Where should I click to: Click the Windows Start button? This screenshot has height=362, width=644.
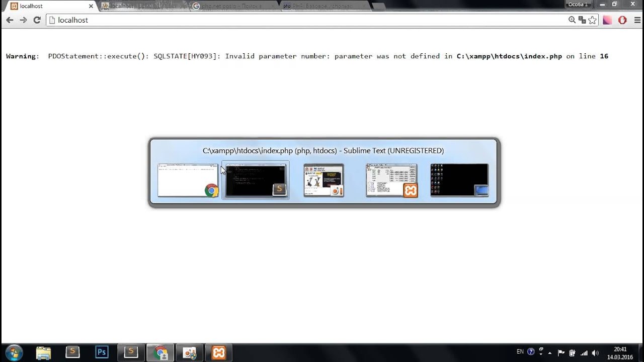tap(14, 352)
